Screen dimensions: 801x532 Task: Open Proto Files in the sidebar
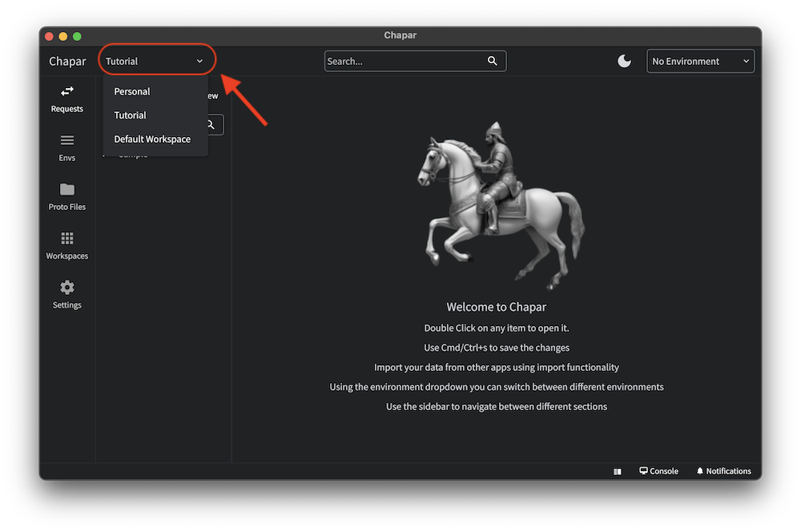(x=67, y=196)
